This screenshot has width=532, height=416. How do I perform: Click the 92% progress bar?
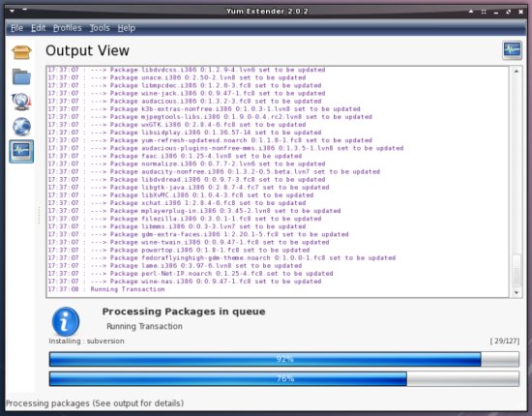[284, 359]
